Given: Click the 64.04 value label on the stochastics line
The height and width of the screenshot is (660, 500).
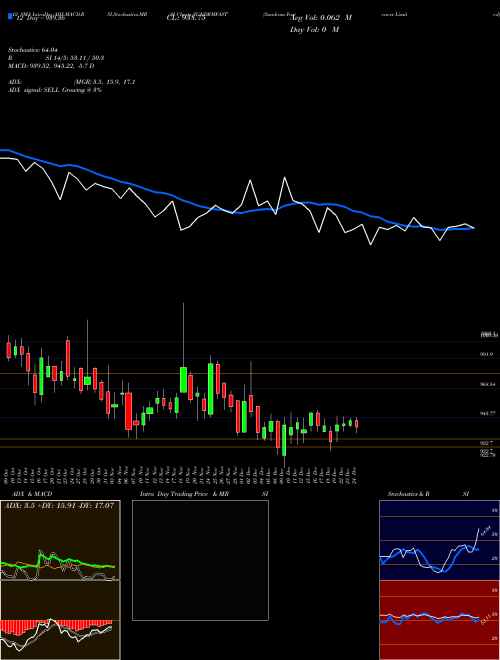Looking at the screenshot, I should pos(485,531).
